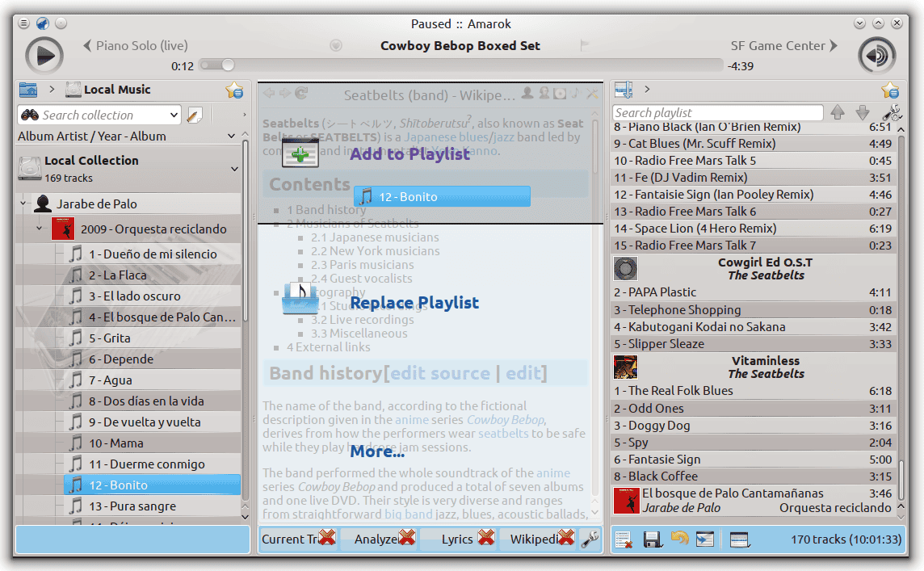Skip back to Piano Solo (live)
The image size is (924, 571).
[136, 45]
